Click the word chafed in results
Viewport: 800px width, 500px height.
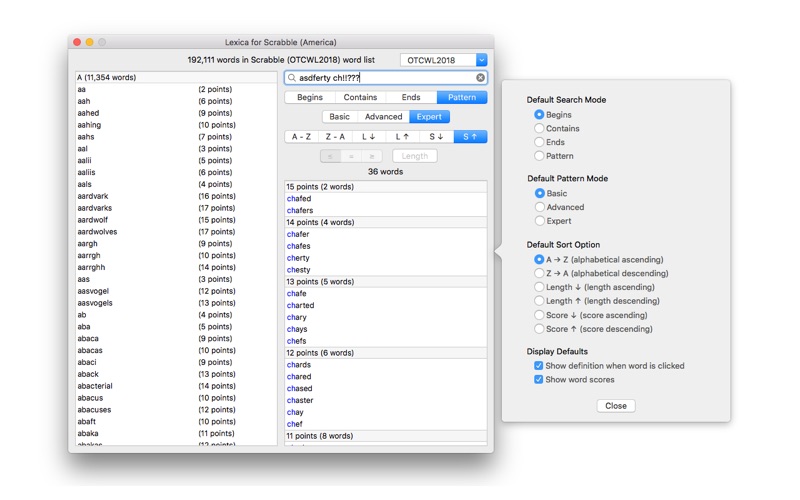[x=299, y=198]
